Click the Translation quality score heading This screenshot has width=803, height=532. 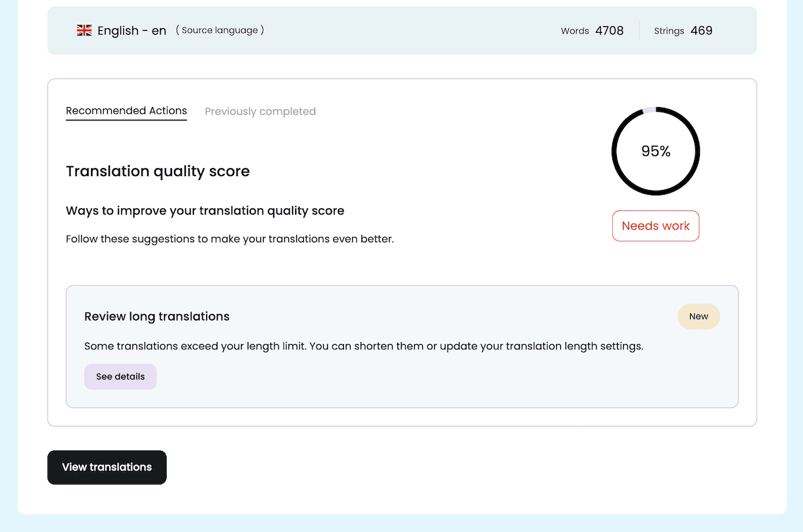point(158,171)
